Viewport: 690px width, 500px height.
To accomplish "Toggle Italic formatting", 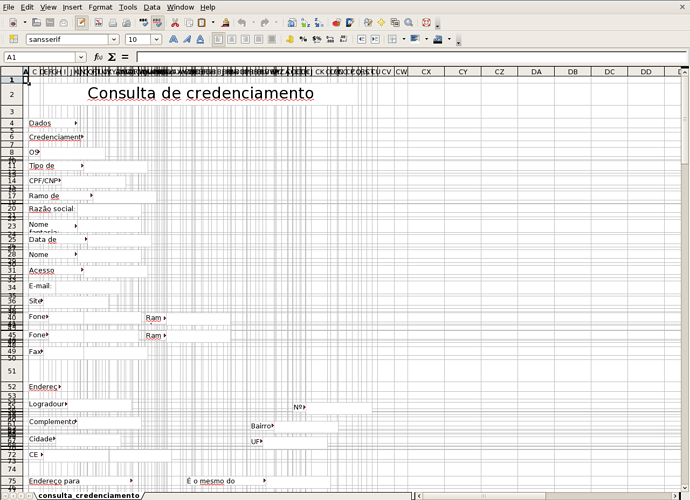I will point(187,39).
